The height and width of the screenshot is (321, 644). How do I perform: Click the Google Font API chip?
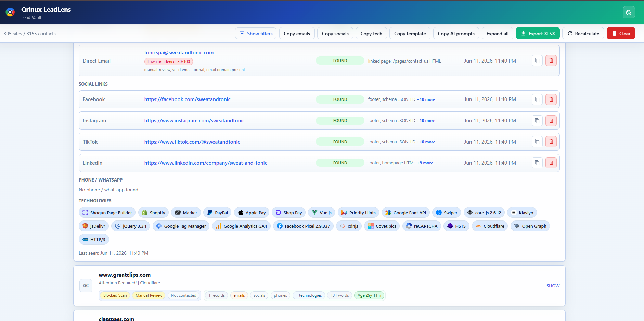tap(405, 213)
